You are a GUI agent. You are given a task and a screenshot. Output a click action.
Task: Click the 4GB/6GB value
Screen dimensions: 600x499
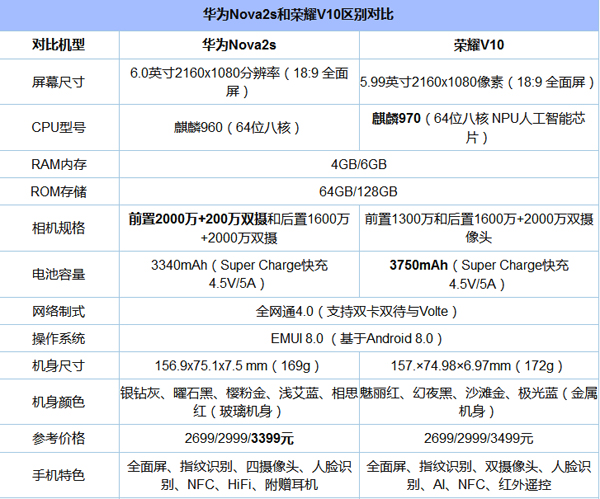tap(359, 164)
